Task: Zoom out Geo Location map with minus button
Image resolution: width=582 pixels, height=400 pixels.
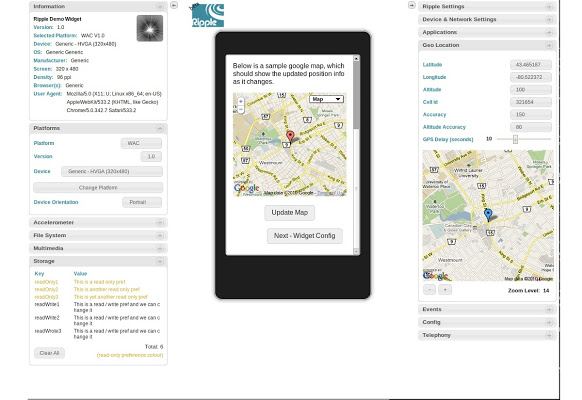Action: pos(429,289)
